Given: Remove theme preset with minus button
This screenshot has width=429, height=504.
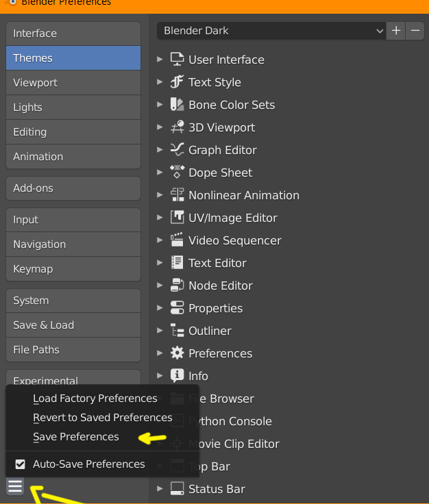Looking at the screenshot, I should click(x=415, y=31).
